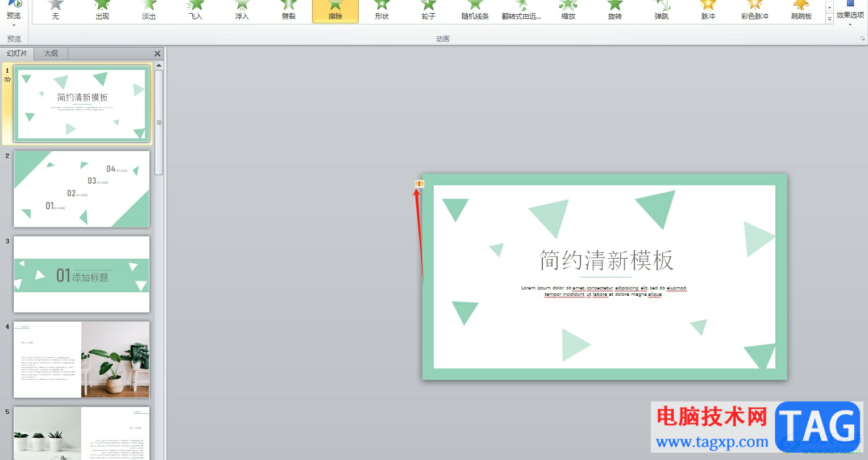868x460 pixels.
Task: Switch to the 大纲 (Outline) tab
Action: point(51,53)
